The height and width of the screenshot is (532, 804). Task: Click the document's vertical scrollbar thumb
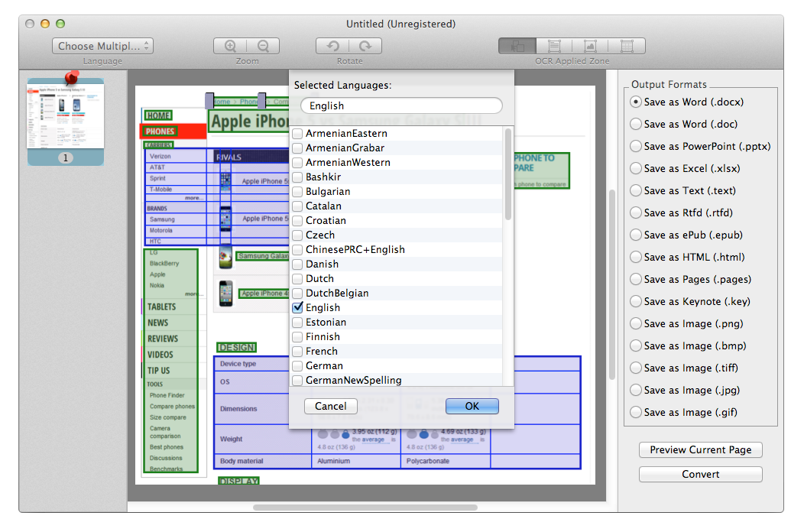(611, 284)
